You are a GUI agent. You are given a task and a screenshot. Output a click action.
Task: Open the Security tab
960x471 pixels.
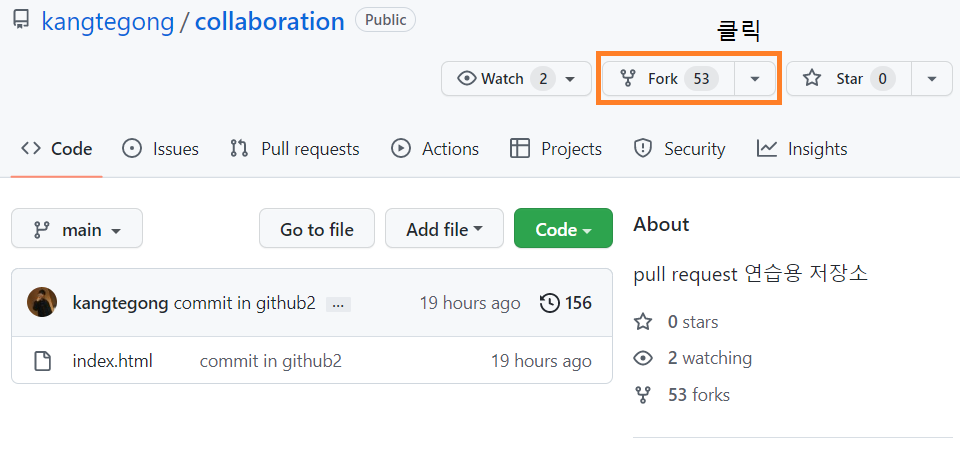pos(680,149)
